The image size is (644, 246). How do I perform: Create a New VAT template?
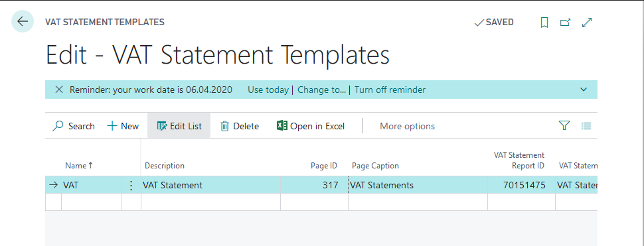click(x=123, y=126)
